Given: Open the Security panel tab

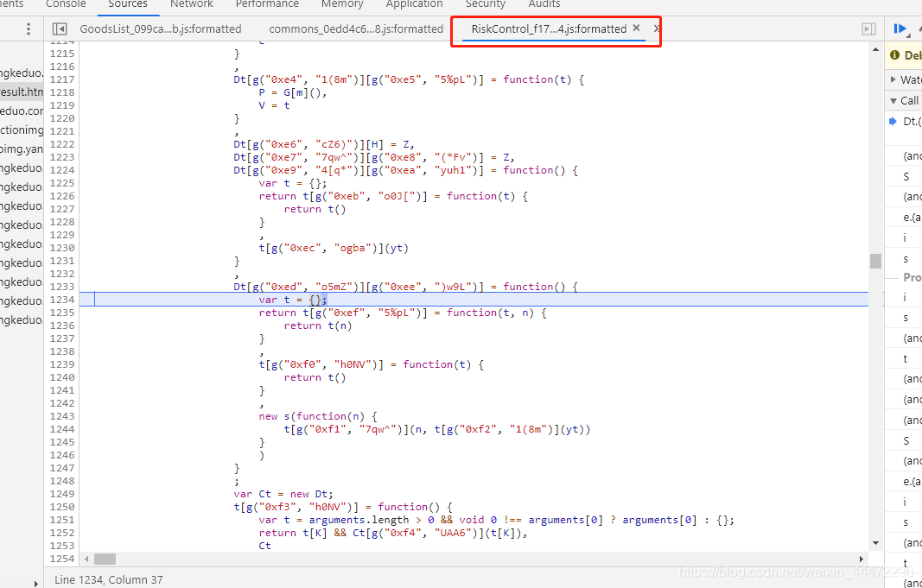Looking at the screenshot, I should point(485,4).
